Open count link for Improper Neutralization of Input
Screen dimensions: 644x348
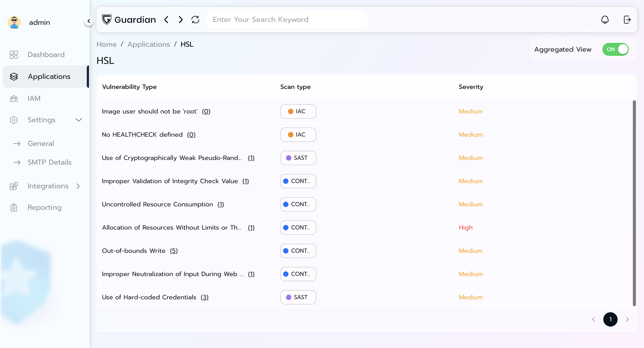[x=251, y=274]
